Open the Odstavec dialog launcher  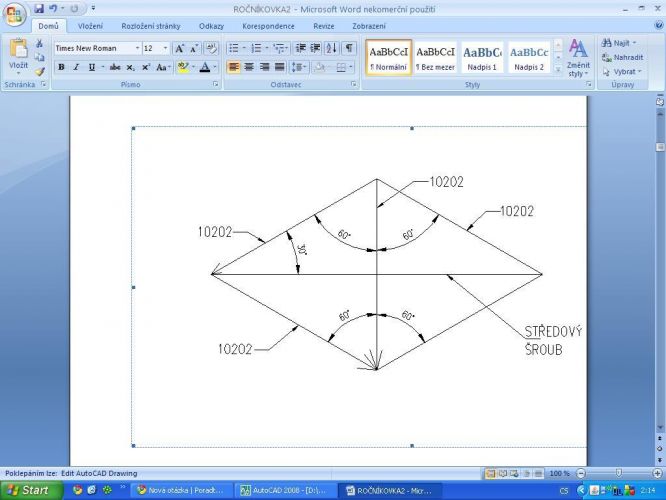[x=353, y=85]
